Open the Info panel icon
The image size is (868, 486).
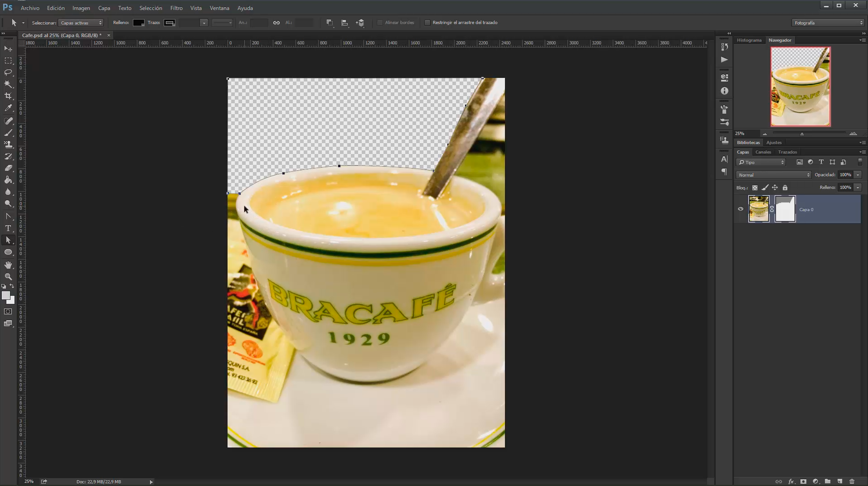(724, 91)
